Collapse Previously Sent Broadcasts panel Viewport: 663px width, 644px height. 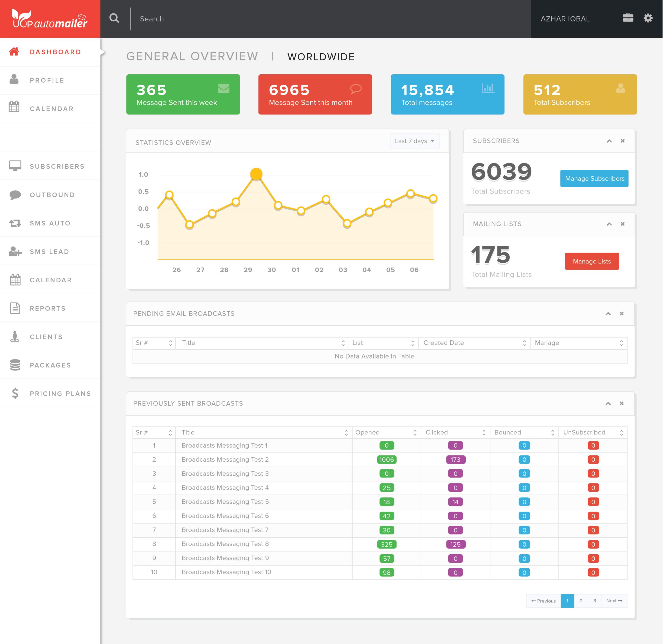click(608, 403)
